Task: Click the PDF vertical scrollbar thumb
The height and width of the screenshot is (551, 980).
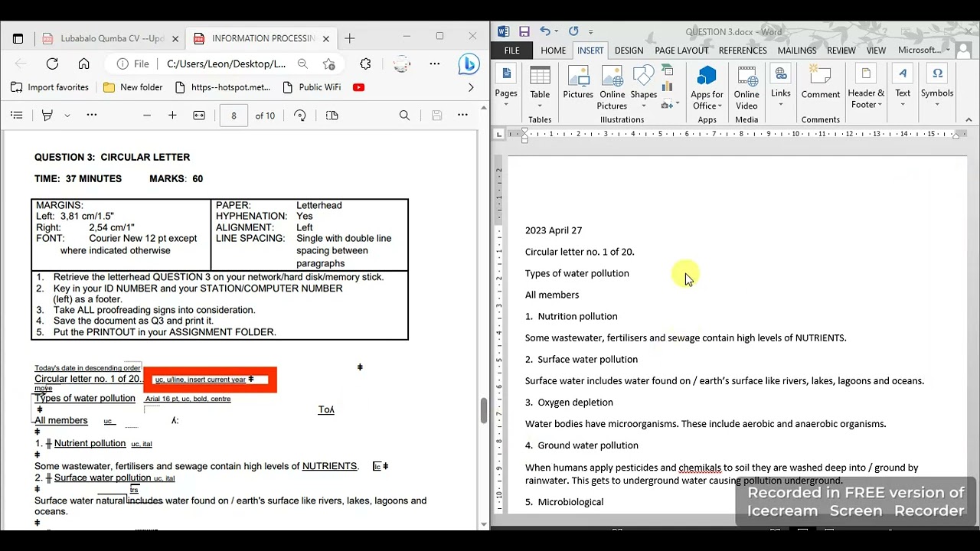Action: coord(483,411)
